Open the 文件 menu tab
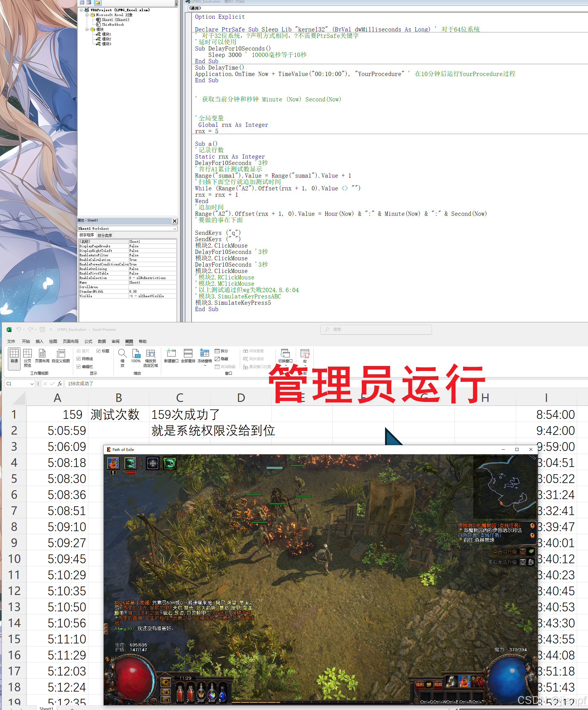Screen dimensions: 588x710 point(11,341)
